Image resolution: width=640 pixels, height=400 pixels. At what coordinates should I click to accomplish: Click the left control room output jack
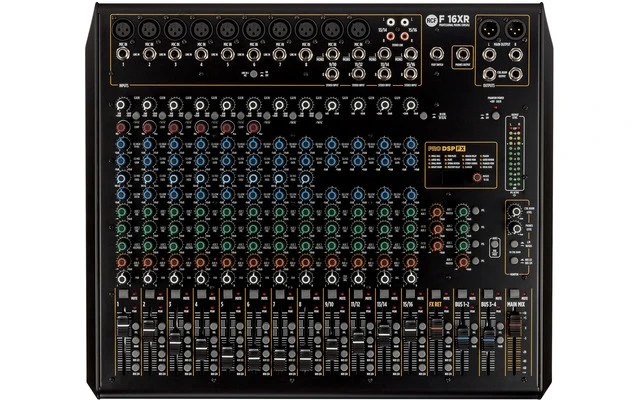489,74
